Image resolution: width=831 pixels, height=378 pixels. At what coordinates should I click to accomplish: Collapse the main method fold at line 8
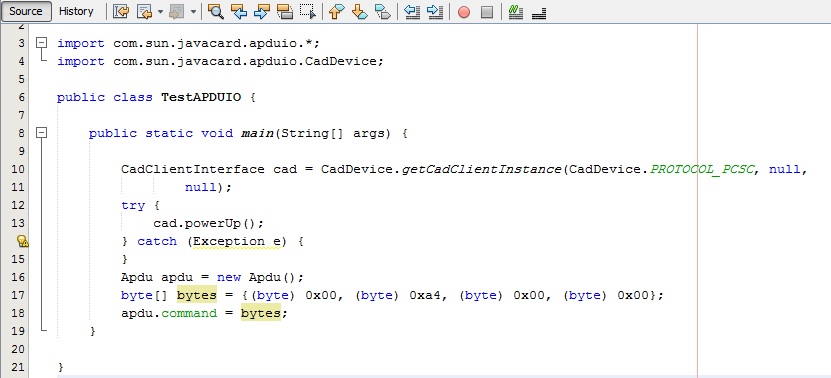point(41,133)
